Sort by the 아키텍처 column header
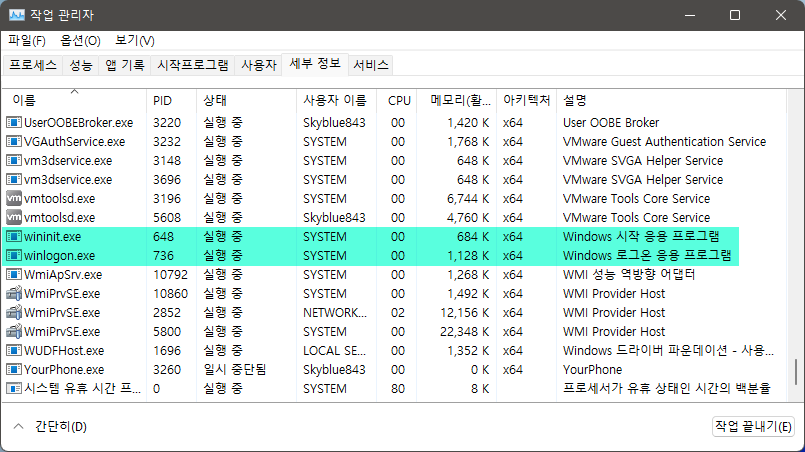Screen dimensions: 805x452 click(527, 101)
